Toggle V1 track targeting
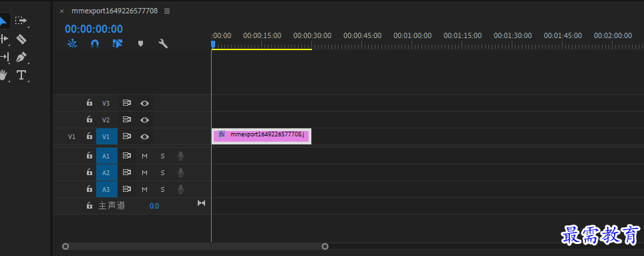Image resolution: width=644 pixels, height=256 pixels. 107,136
